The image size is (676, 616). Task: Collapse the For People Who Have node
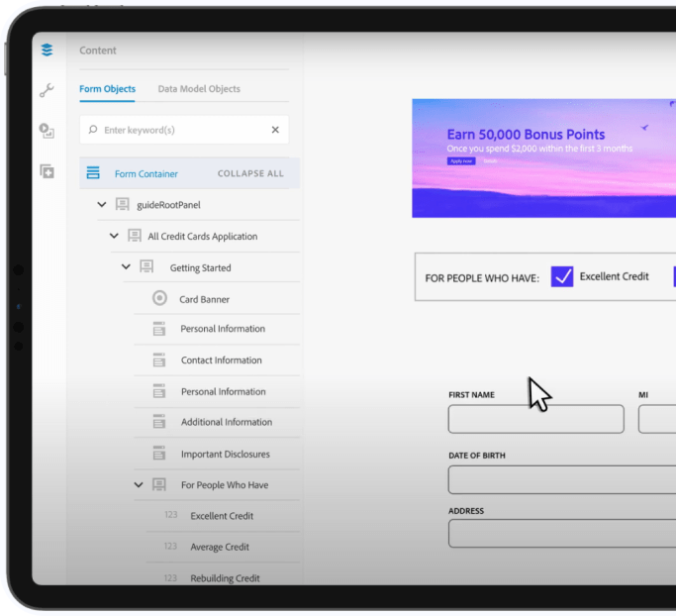coord(139,485)
